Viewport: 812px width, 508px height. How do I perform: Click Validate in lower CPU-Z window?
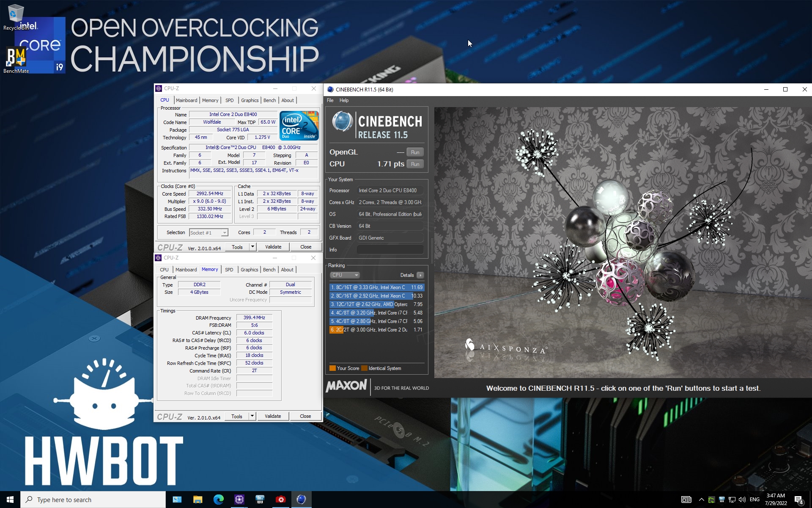click(273, 416)
